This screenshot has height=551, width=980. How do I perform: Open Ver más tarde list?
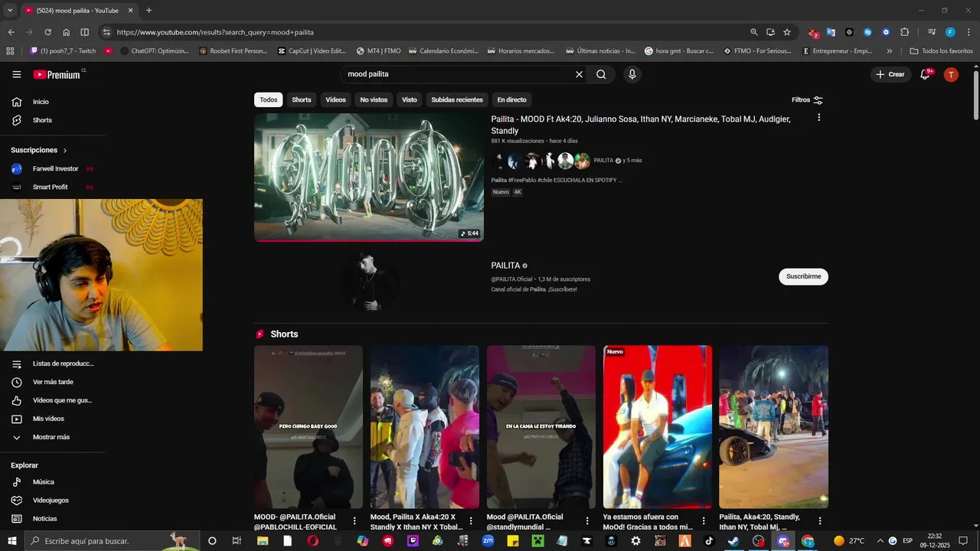[53, 382]
